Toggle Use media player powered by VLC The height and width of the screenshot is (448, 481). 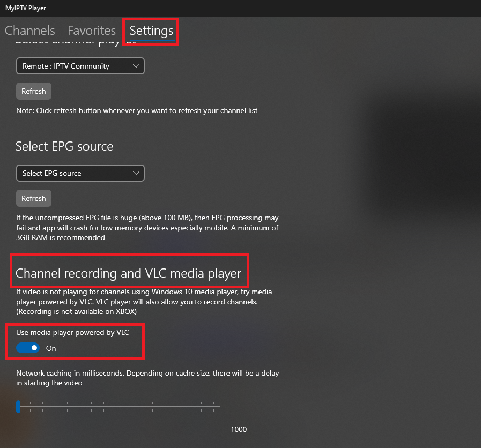[x=28, y=348]
